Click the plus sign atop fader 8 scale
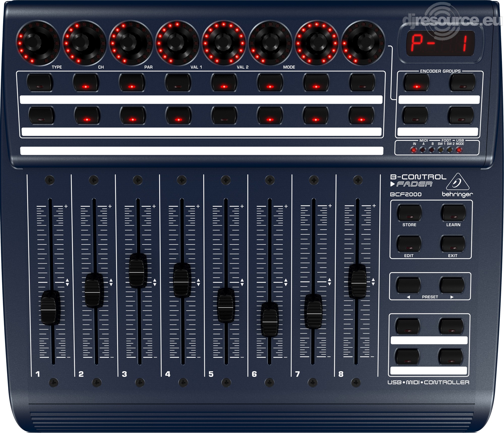Viewport: 504px width, 433px height. [x=374, y=206]
